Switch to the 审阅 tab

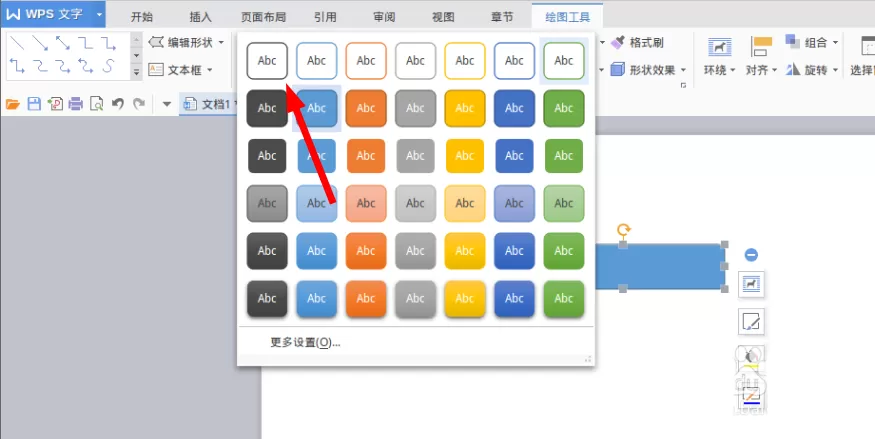(384, 17)
